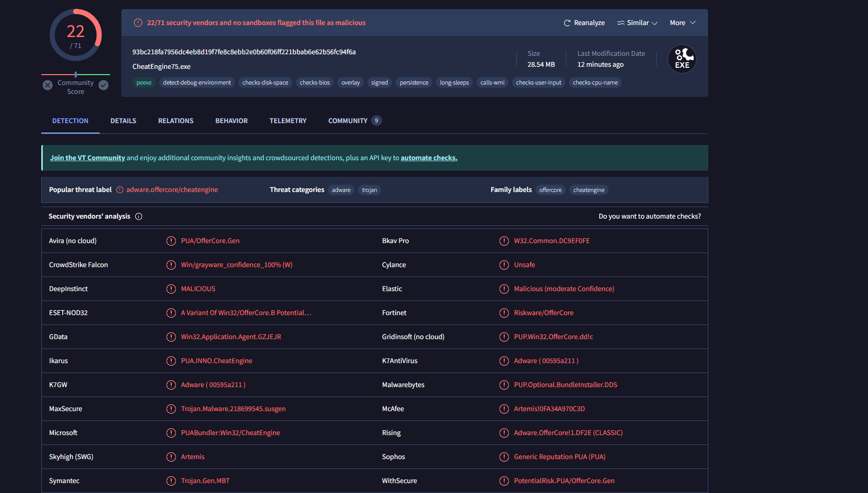
Task: Select the Telemetry tab
Action: pyautogui.click(x=288, y=121)
